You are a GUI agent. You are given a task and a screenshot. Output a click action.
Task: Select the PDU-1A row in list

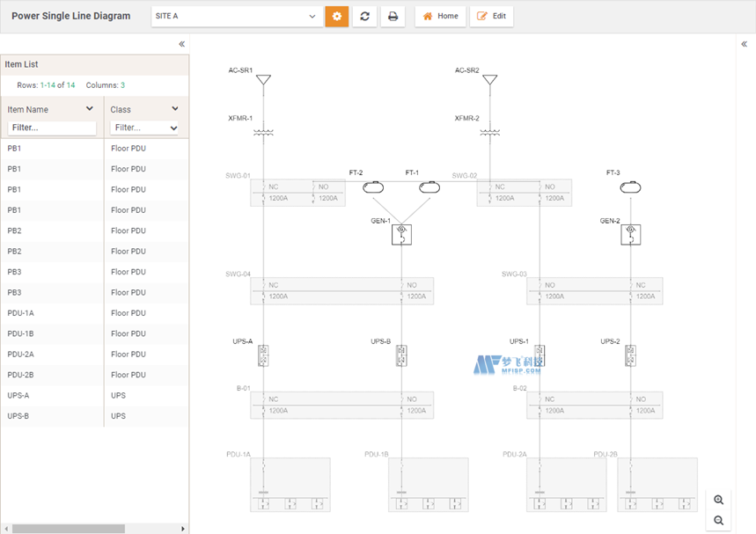[53, 313]
